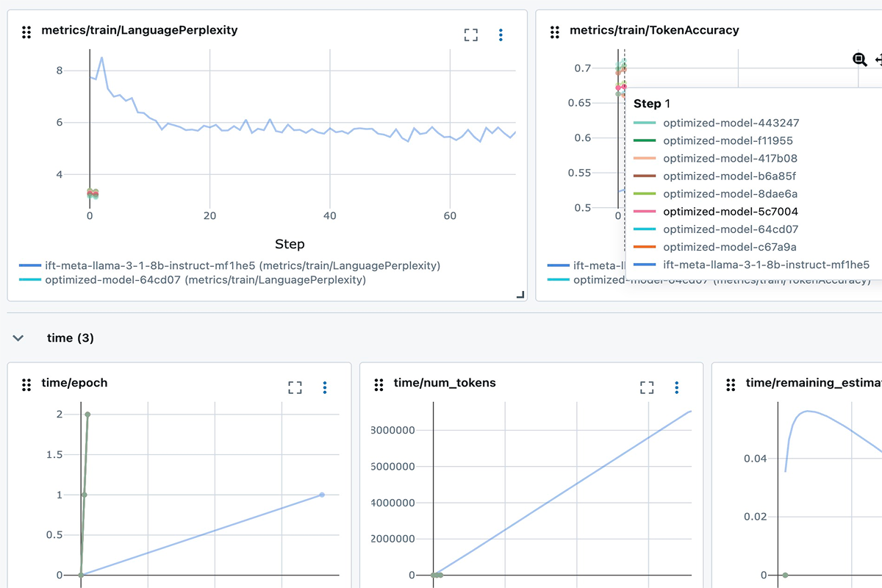Click the Step axis label under LanguagePerplexity chart

290,244
